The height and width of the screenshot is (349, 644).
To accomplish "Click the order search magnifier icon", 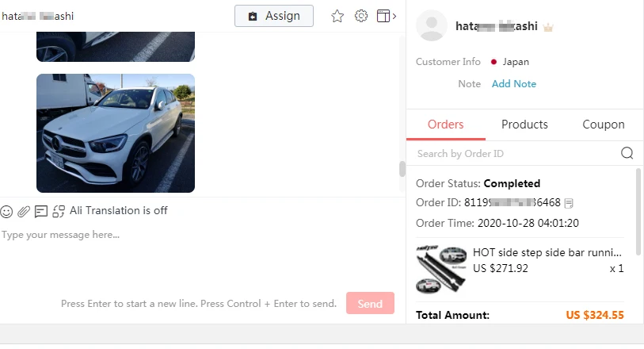I will (x=627, y=153).
